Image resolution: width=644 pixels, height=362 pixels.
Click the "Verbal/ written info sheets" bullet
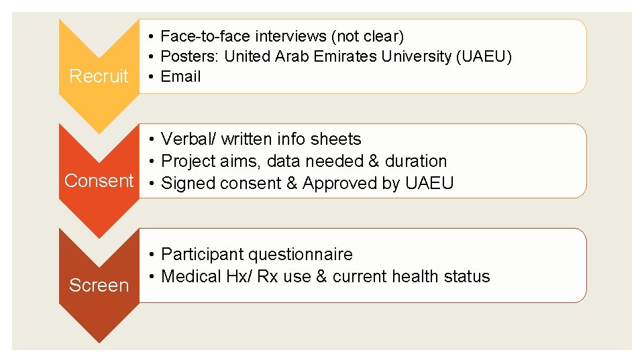pyautogui.click(x=261, y=139)
